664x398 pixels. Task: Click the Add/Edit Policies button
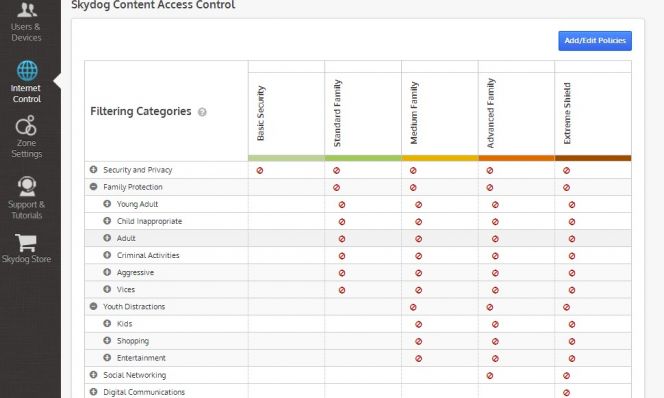[x=595, y=41]
